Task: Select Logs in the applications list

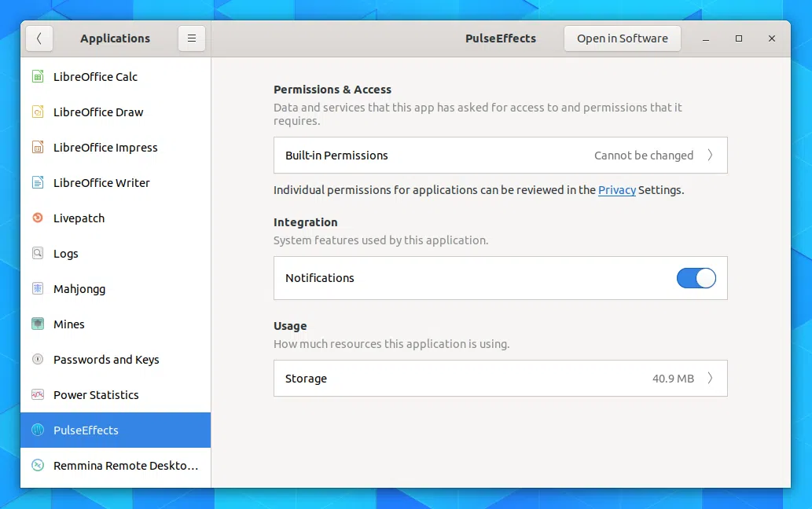Action: pos(116,254)
